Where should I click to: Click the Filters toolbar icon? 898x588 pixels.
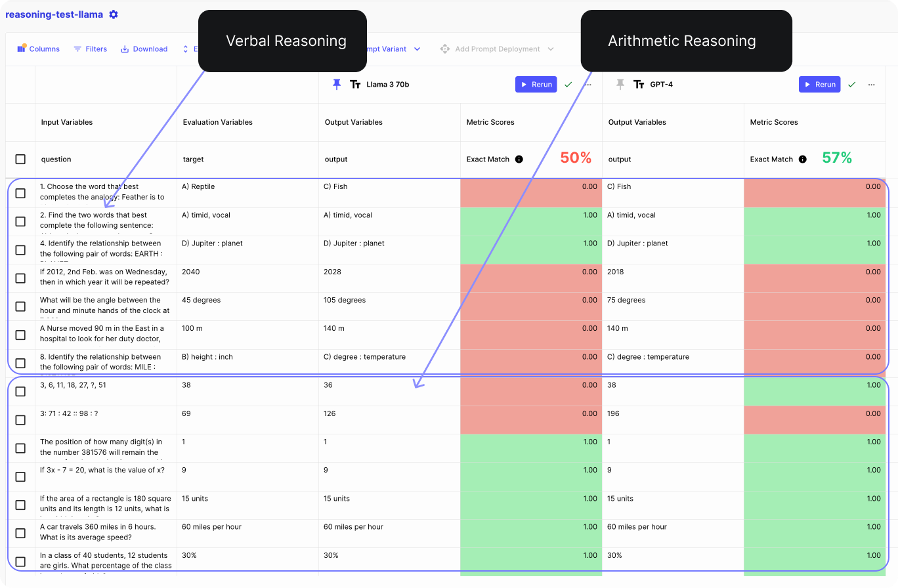tap(77, 49)
